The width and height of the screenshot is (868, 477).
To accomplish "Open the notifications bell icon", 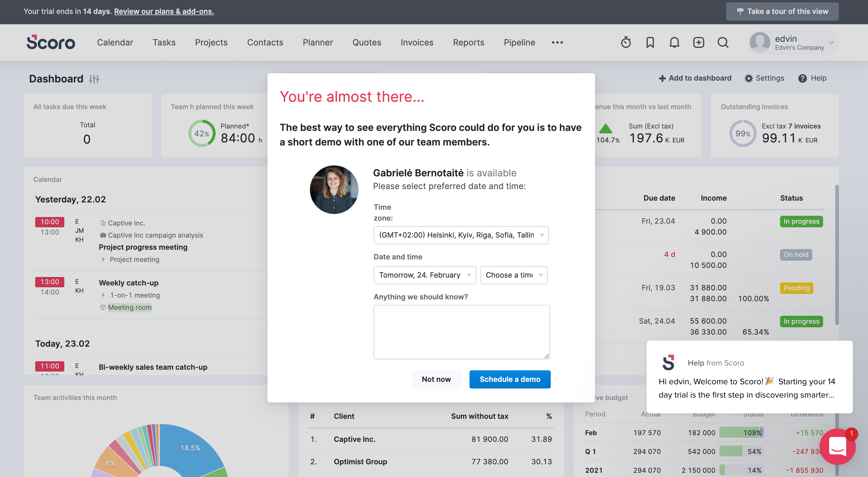I will (674, 42).
